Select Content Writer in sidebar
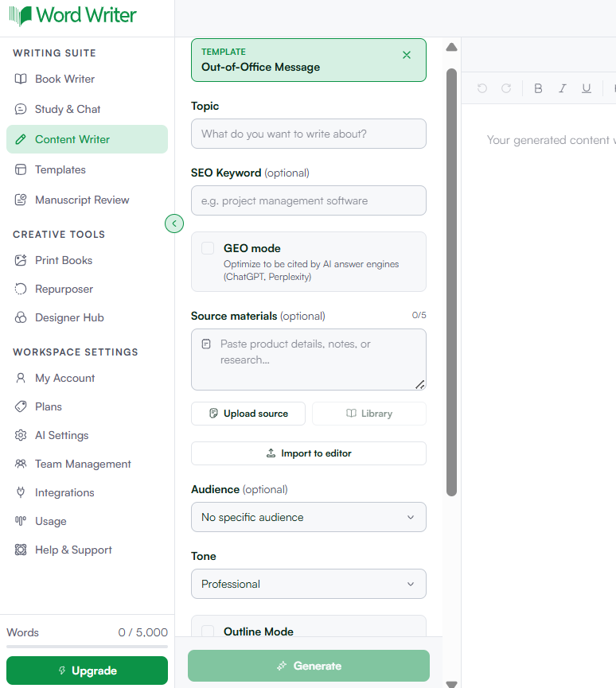616x688 pixels. coord(87,139)
